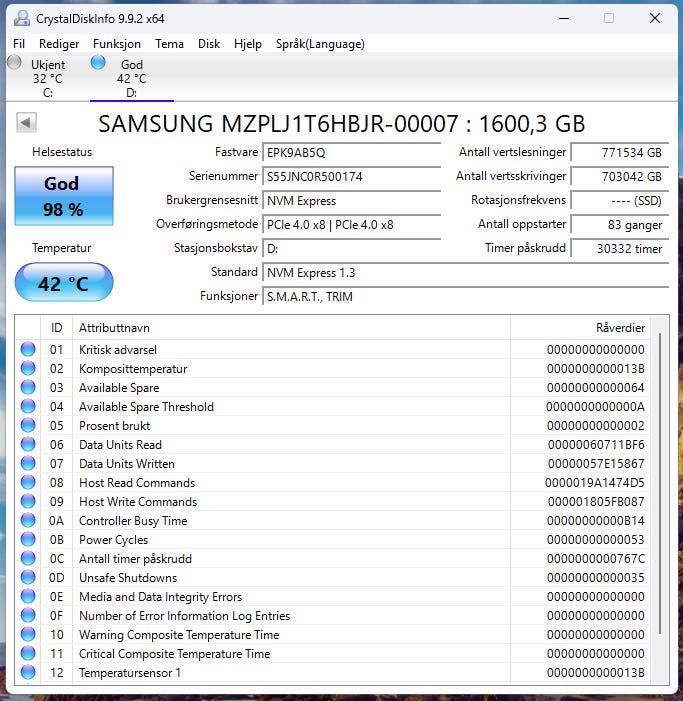This screenshot has height=701, width=683.
Task: Click the 42 °C temperature button
Action: click(63, 283)
